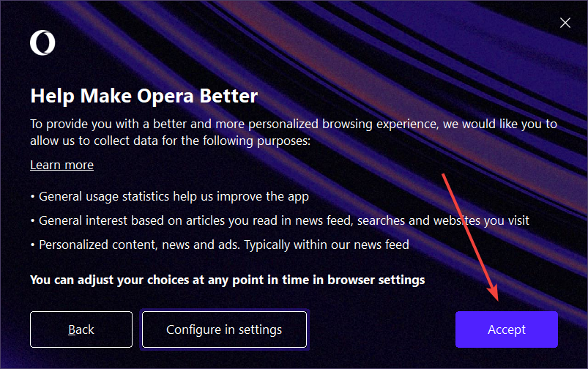Click the purple Accept button
588x369 pixels.
[506, 329]
